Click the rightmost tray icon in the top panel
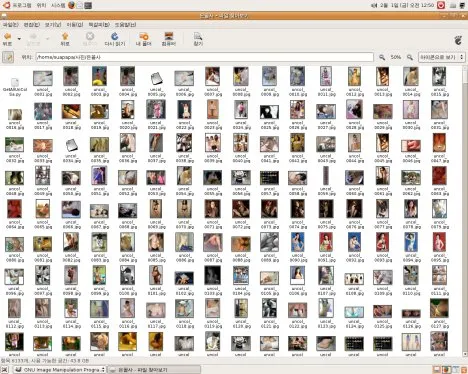 point(462,5)
